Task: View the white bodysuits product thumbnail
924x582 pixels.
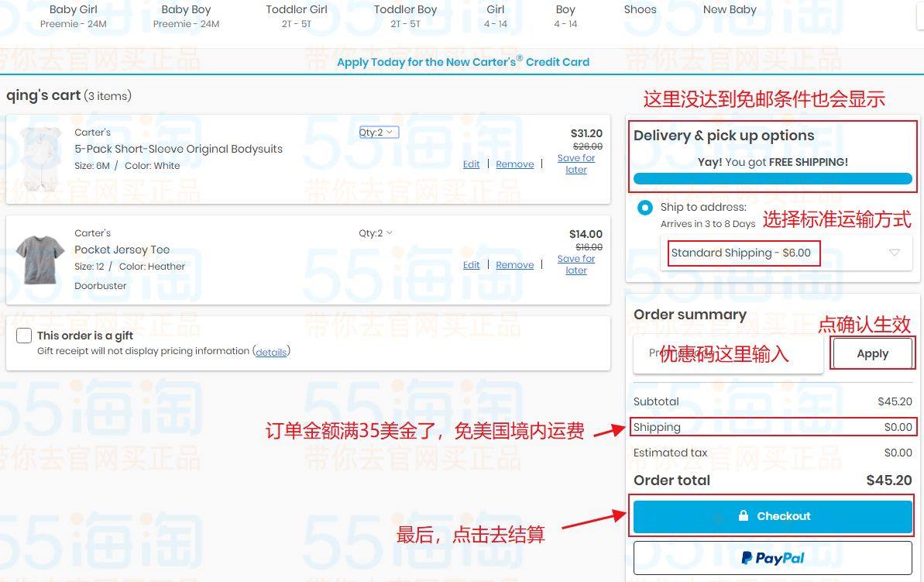Action: tap(40, 158)
